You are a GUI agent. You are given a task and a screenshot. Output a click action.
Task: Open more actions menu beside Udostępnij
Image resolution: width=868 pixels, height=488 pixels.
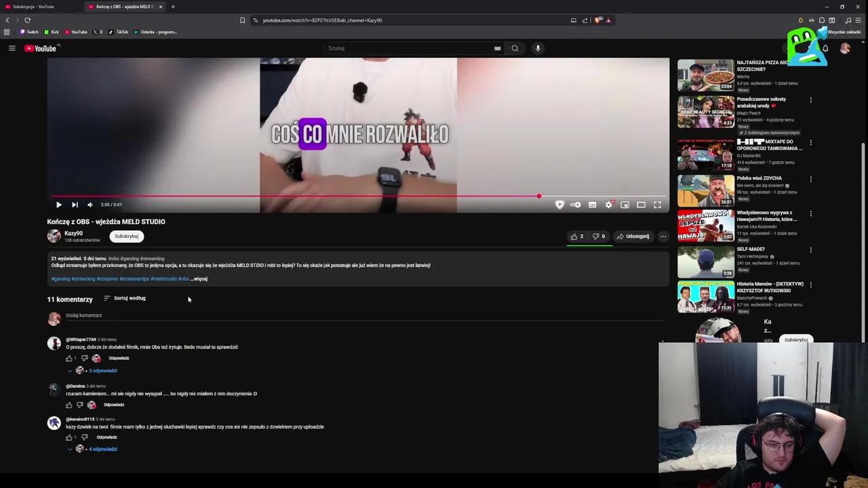pyautogui.click(x=663, y=237)
